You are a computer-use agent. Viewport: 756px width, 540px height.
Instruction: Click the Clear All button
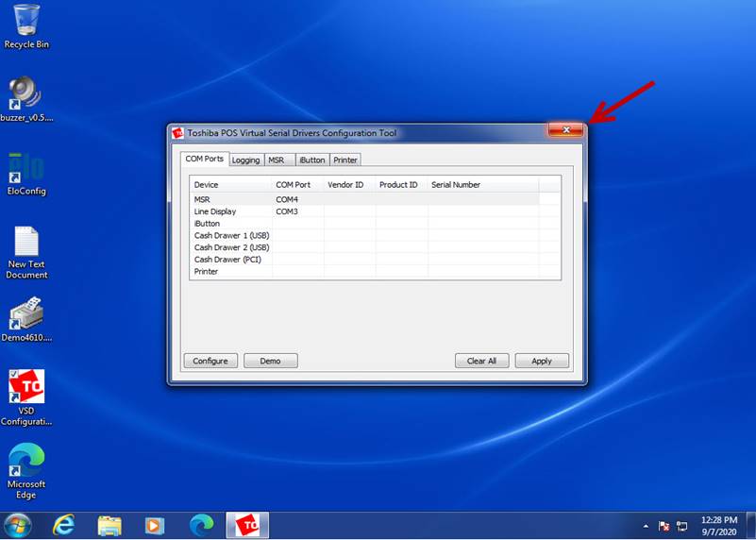pos(481,361)
